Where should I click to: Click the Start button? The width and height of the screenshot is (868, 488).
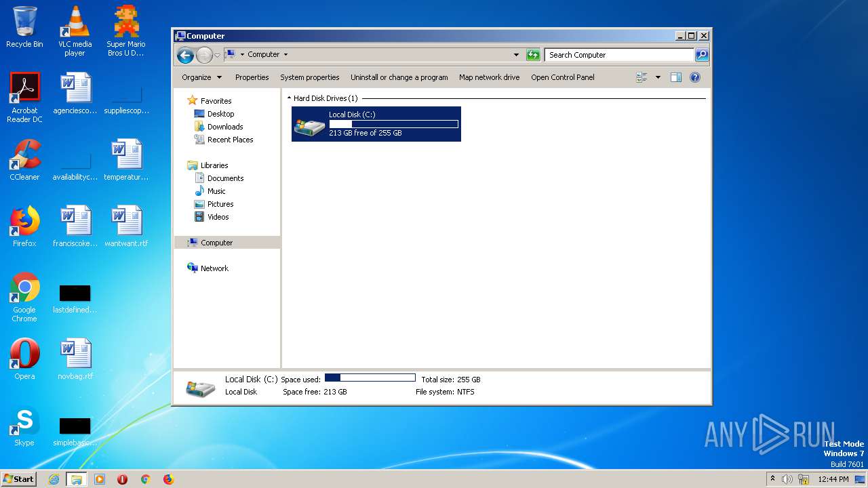(x=19, y=479)
